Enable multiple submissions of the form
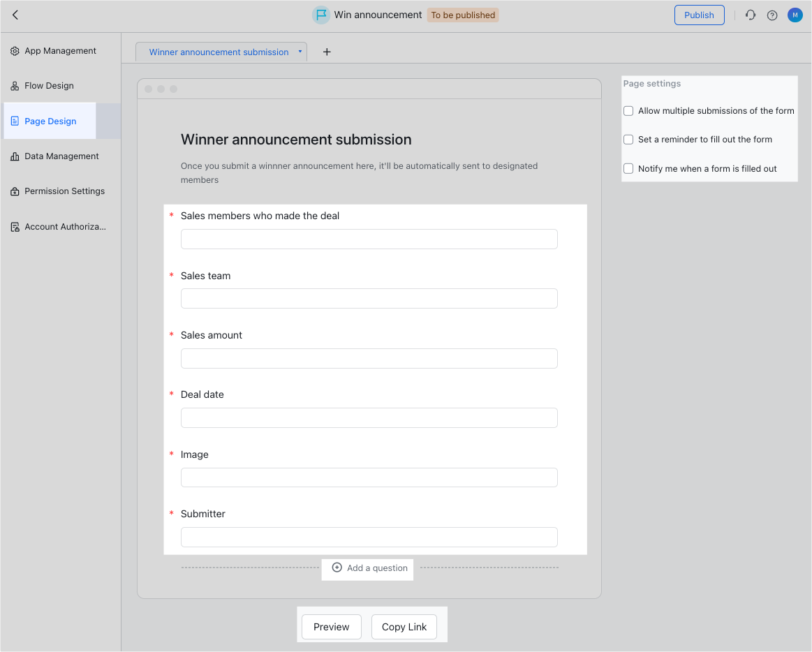The image size is (812, 652). (628, 110)
